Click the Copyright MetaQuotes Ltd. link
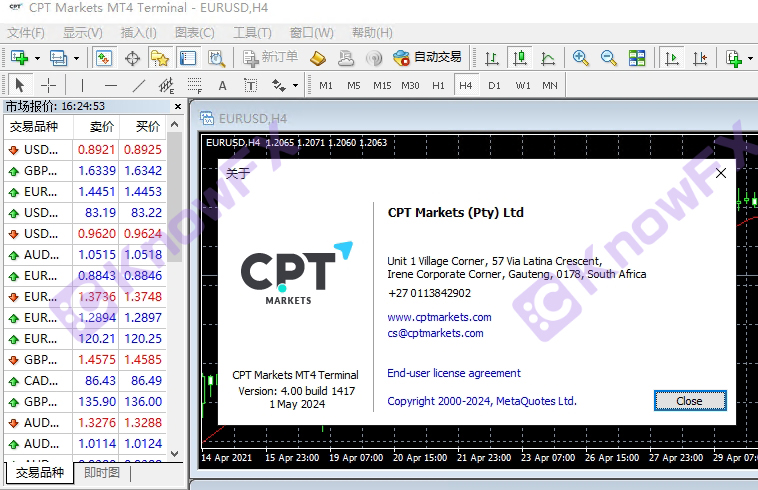Screen dimensions: 758x490 pyautogui.click(x=481, y=401)
